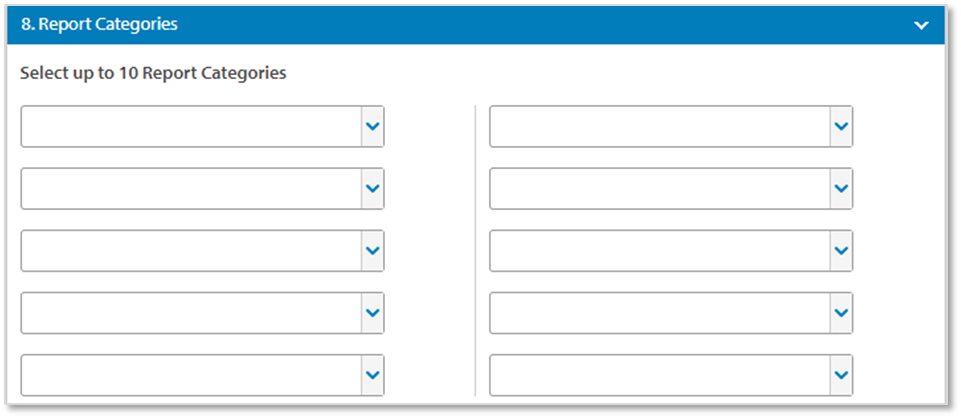Screen dimensions: 961x418
Task: Open second right-column category dropdown arrow
Action: [841, 188]
